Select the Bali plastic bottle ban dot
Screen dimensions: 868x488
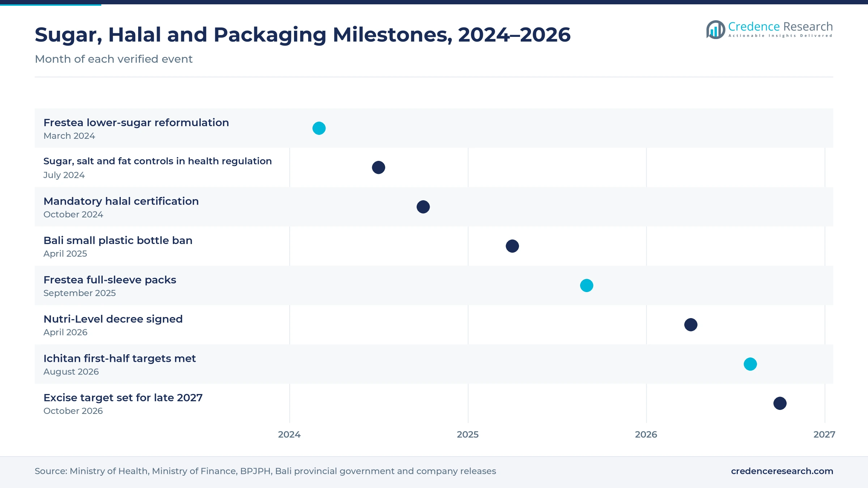pyautogui.click(x=512, y=246)
